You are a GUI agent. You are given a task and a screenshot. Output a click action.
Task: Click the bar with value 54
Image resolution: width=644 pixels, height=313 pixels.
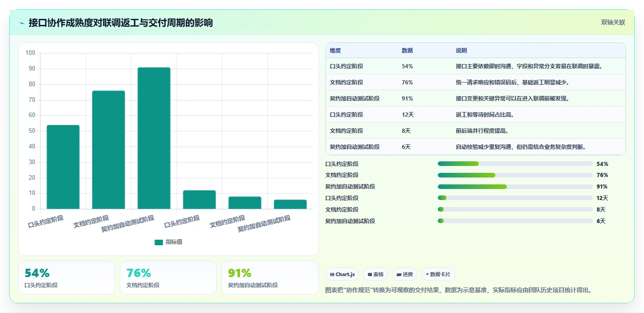point(63,167)
